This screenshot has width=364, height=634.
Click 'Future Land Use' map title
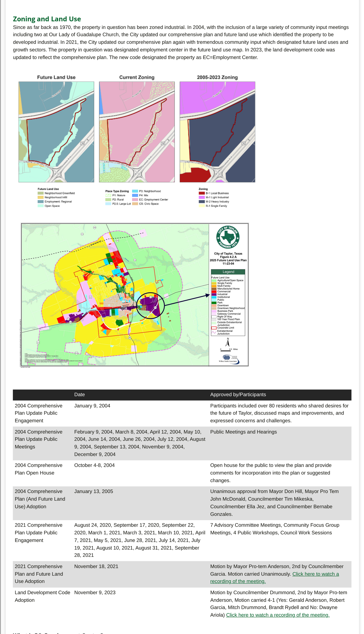tap(56, 77)
